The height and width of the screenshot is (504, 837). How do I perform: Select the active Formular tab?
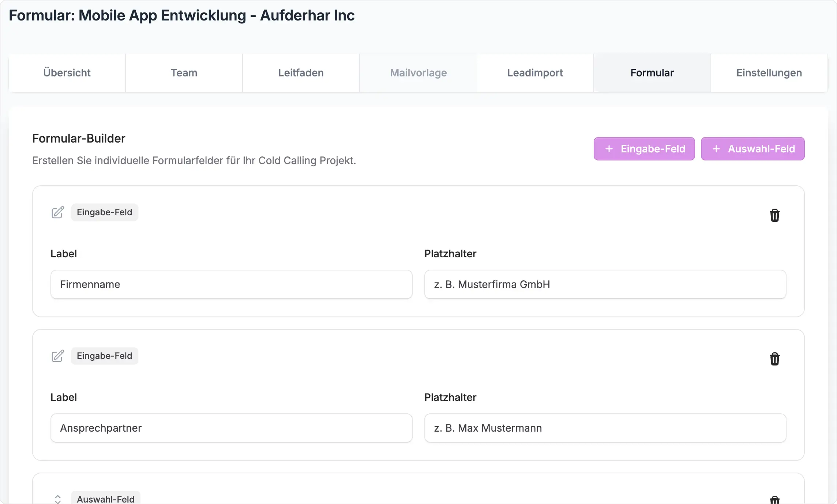pos(652,73)
